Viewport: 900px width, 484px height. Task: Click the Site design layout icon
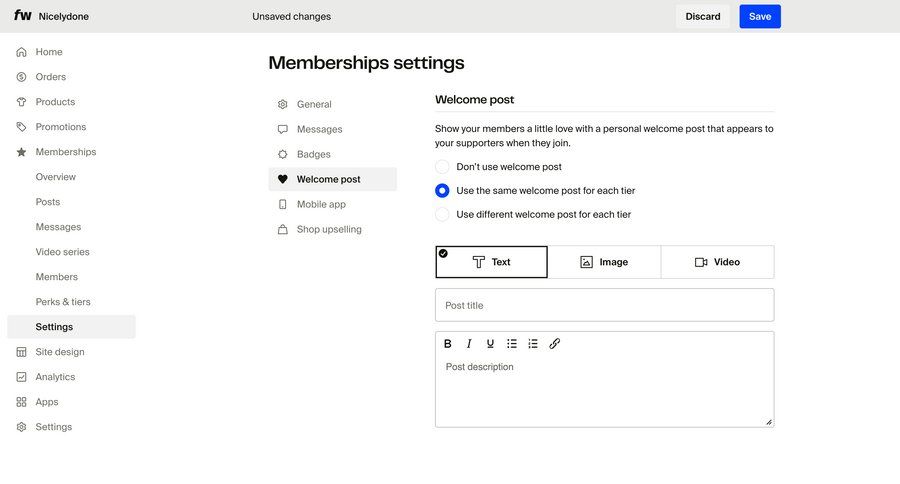point(21,352)
